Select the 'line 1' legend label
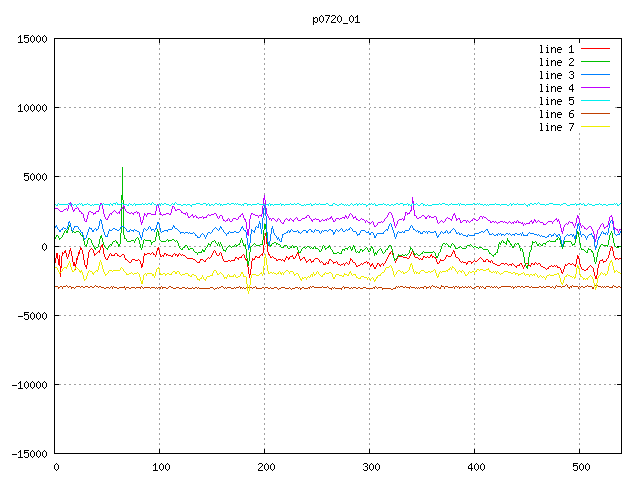 click(557, 49)
